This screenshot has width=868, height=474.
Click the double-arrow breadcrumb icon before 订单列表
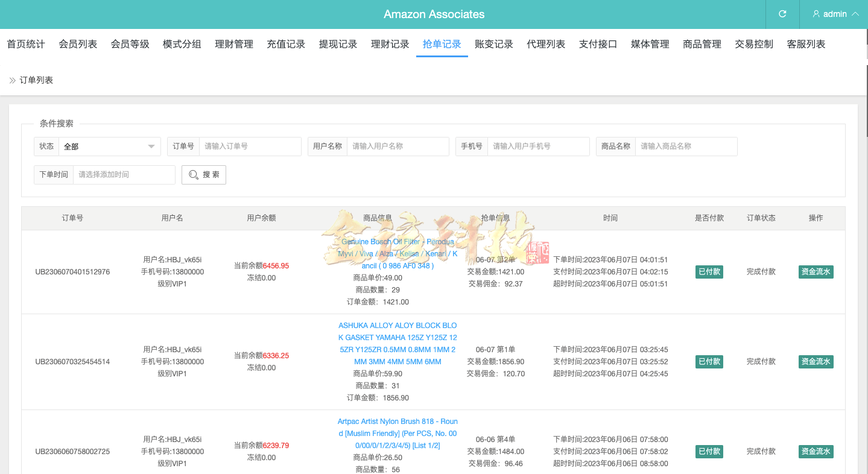pyautogui.click(x=11, y=79)
